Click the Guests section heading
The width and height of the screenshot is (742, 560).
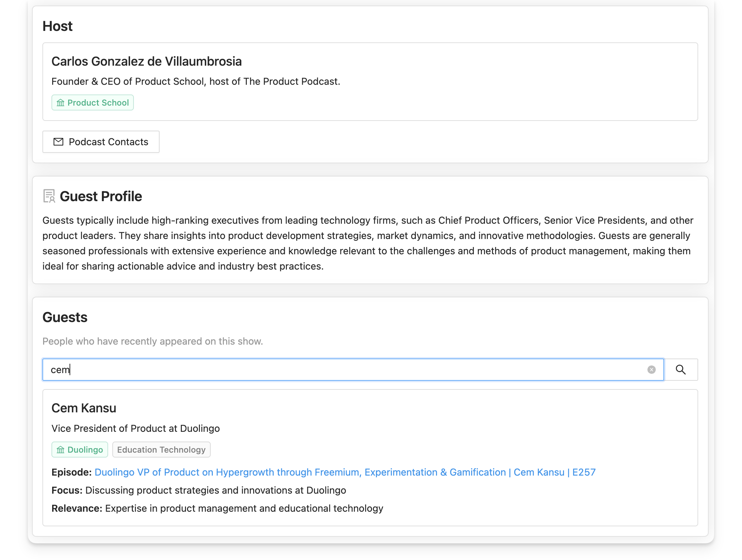[x=65, y=317]
